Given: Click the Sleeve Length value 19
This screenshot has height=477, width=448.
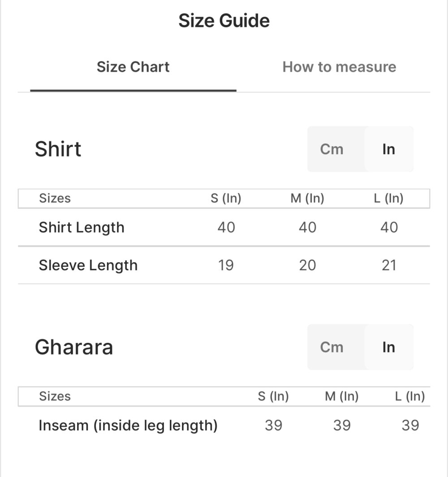Looking at the screenshot, I should (x=226, y=265).
